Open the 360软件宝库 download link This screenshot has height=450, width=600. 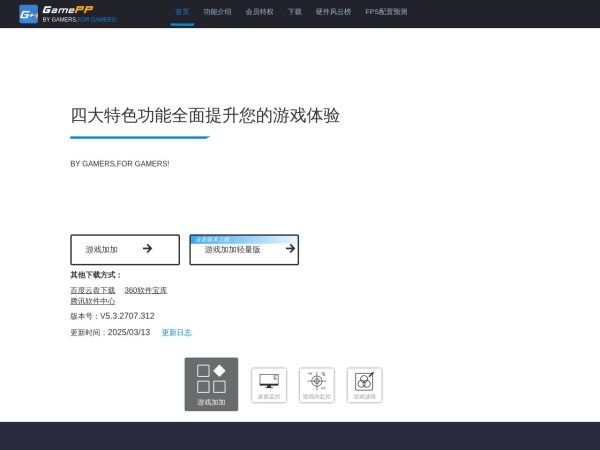pyautogui.click(x=146, y=290)
